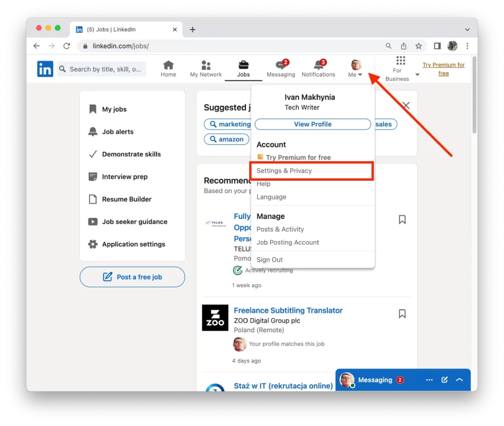Reload the page
This screenshot has width=504, height=426.
pyautogui.click(x=66, y=46)
